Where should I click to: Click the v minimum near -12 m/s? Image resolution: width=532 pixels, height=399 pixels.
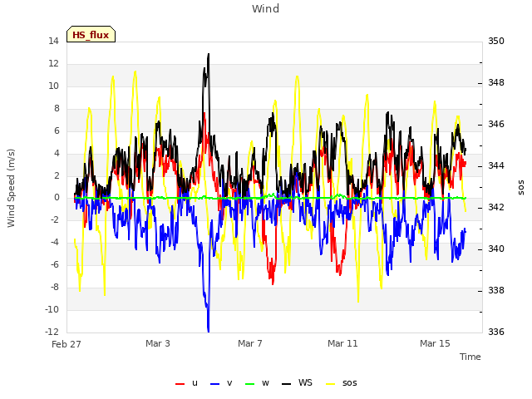click(209, 331)
